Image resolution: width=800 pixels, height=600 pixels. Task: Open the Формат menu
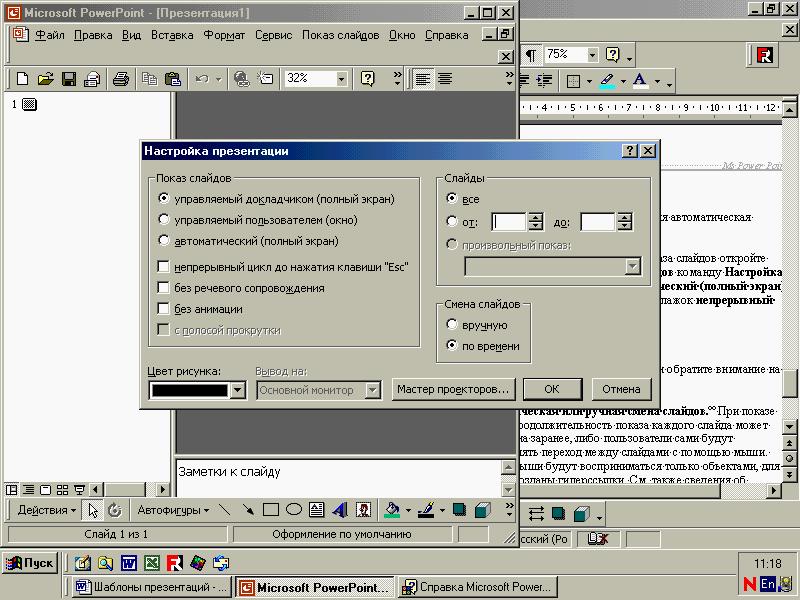point(224,35)
